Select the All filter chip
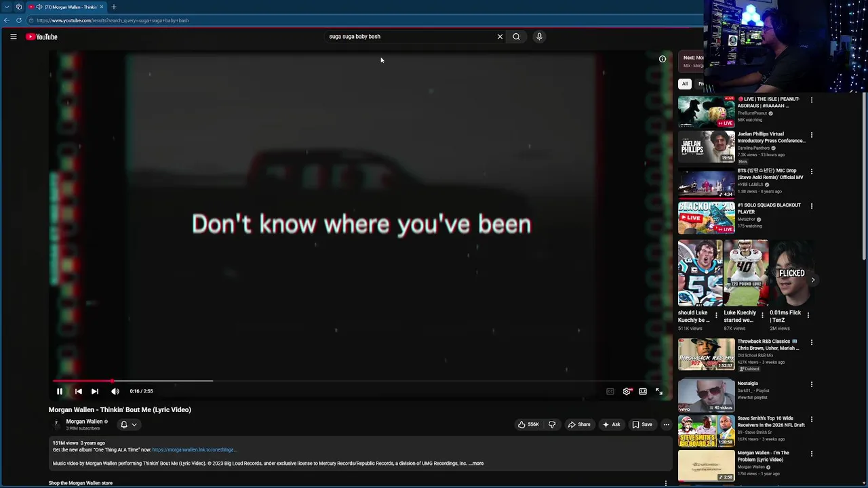 coord(685,84)
